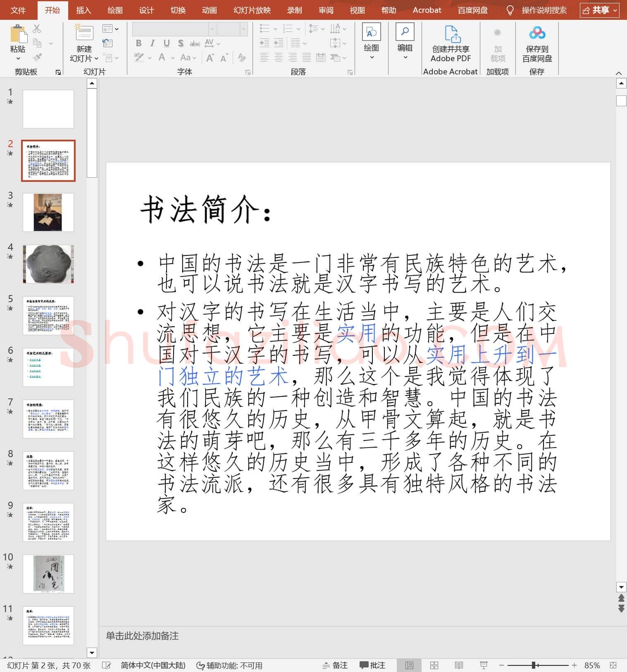This screenshot has width=627, height=672.
Task: Click Decrease Indent Level icon
Action: [265, 43]
